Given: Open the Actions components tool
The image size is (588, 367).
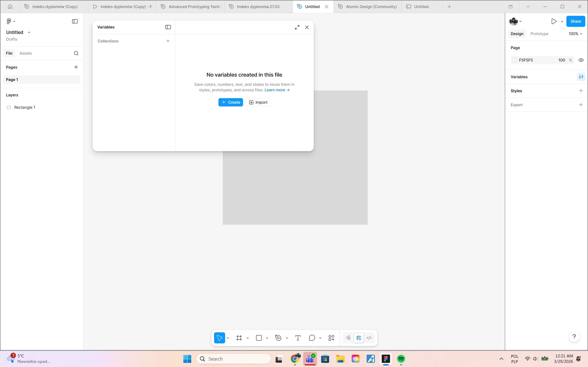Looking at the screenshot, I should pos(331,338).
